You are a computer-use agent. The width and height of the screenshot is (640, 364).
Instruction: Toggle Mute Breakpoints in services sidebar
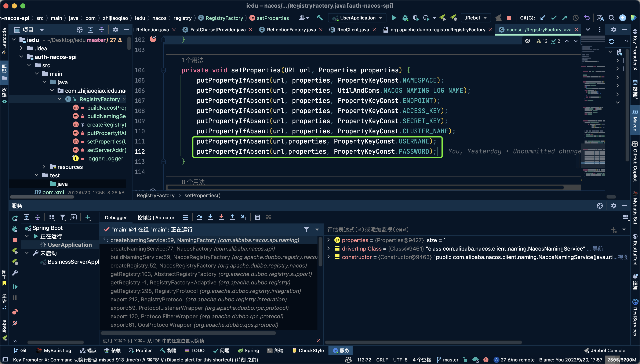pyautogui.click(x=15, y=323)
